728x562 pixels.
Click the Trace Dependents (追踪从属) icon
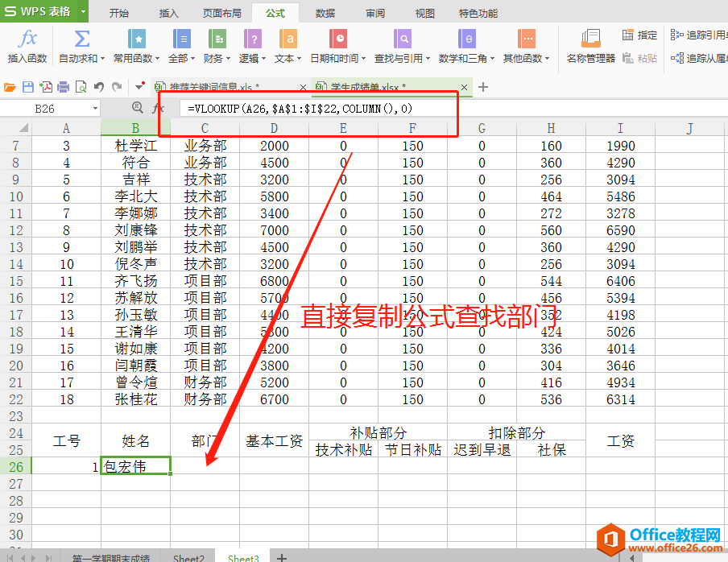pyautogui.click(x=677, y=58)
